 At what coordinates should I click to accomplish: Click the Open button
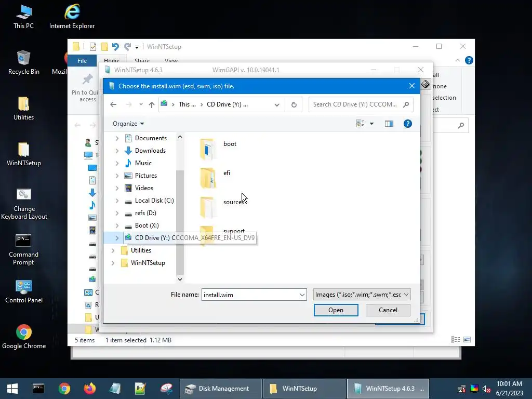click(x=336, y=310)
